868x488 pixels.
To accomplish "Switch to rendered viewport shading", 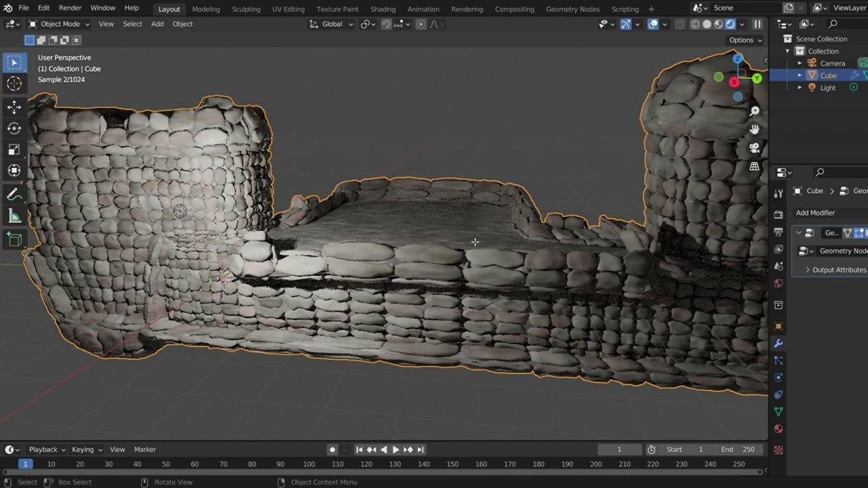I will click(x=730, y=24).
